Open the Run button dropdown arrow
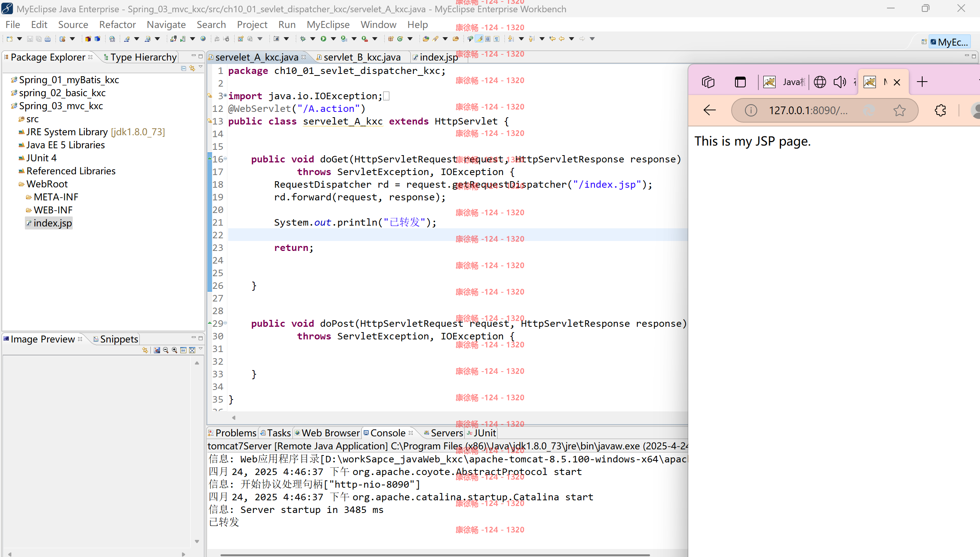This screenshot has width=980, height=557. coord(333,39)
